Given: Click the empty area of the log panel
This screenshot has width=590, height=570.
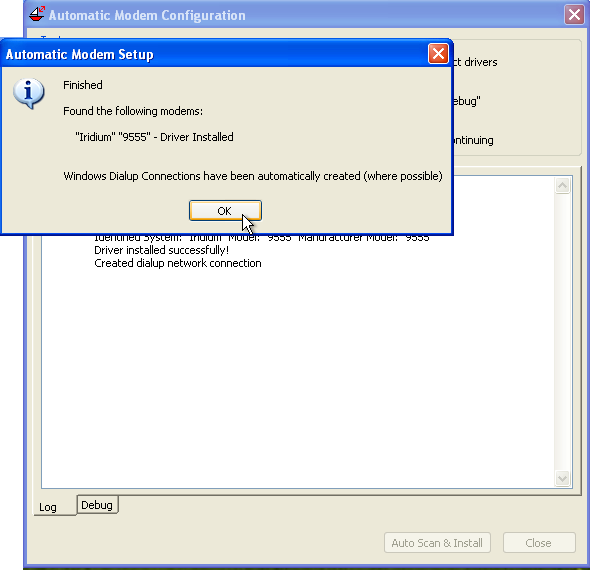Looking at the screenshot, I should tap(297, 376).
